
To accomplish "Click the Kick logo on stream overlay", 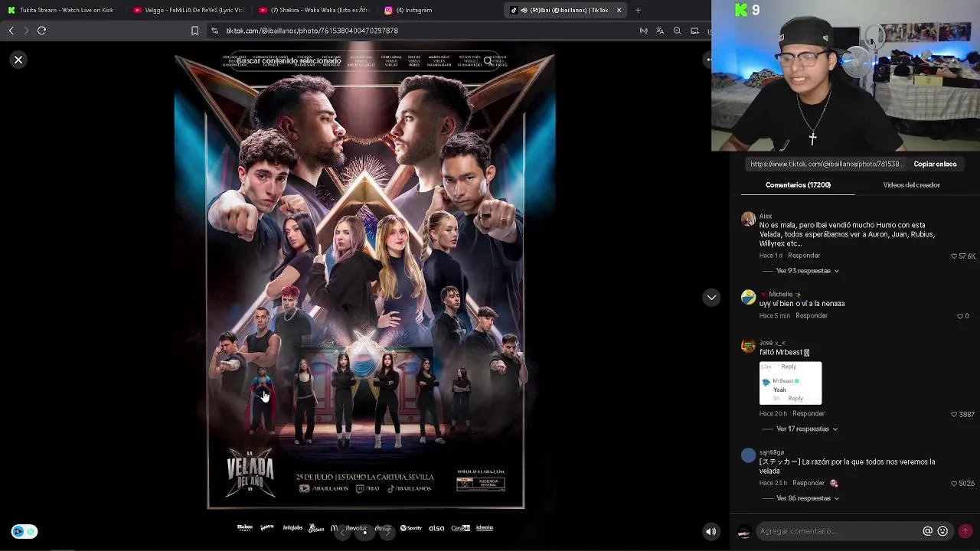I will [741, 10].
